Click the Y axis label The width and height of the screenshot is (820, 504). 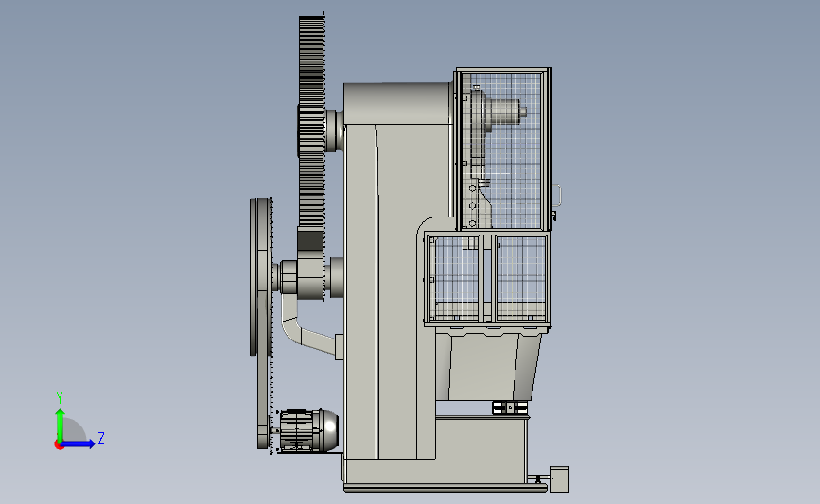[x=60, y=398]
